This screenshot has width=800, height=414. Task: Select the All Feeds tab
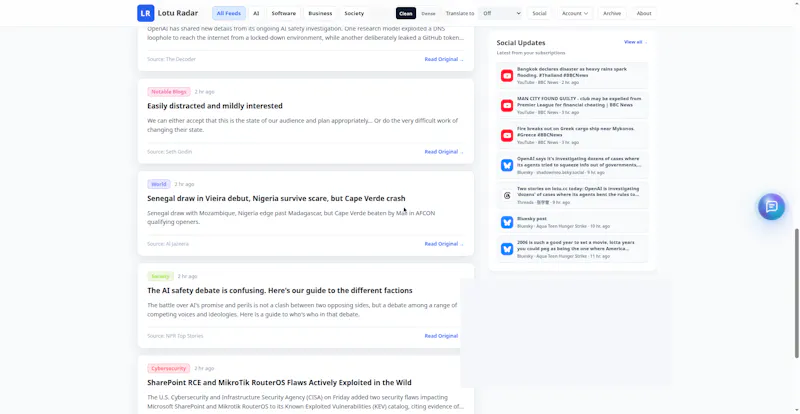pos(229,13)
